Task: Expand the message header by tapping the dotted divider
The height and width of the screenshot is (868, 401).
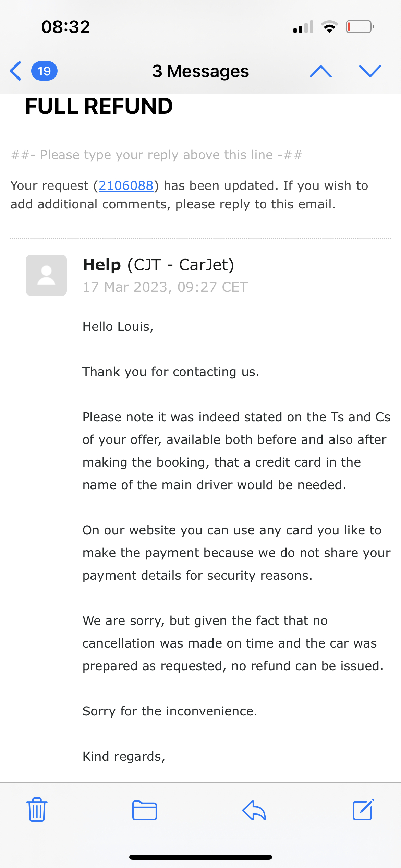Action: click(200, 238)
